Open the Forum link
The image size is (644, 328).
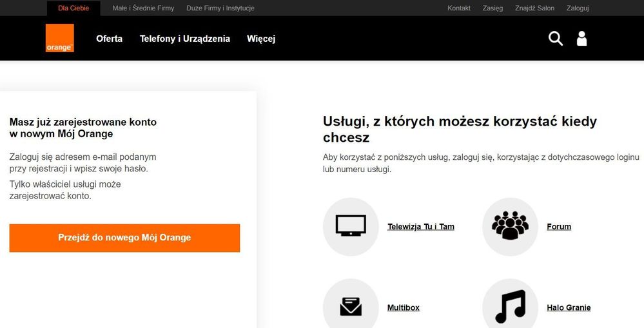558,227
